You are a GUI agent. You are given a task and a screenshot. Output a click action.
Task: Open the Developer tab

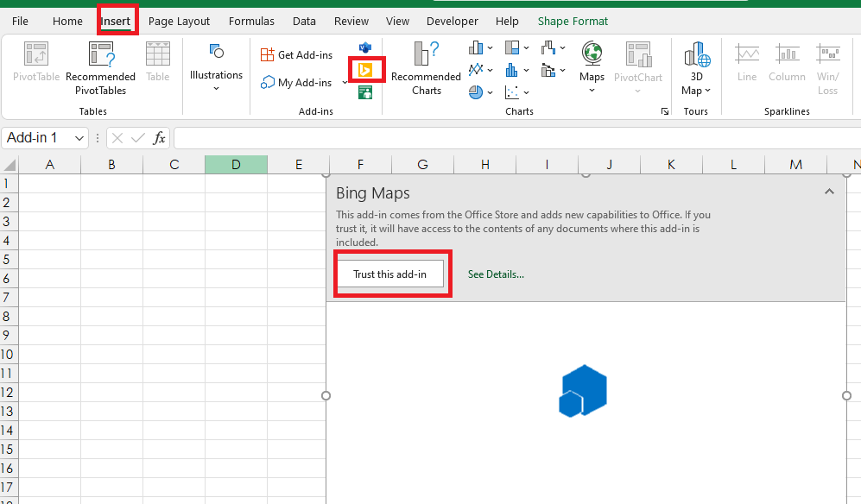pos(453,21)
